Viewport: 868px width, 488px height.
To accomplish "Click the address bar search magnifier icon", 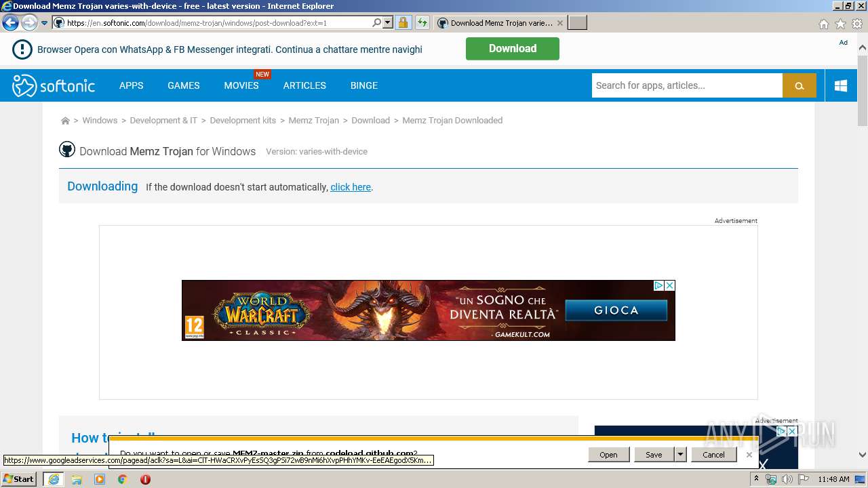I will coord(377,23).
